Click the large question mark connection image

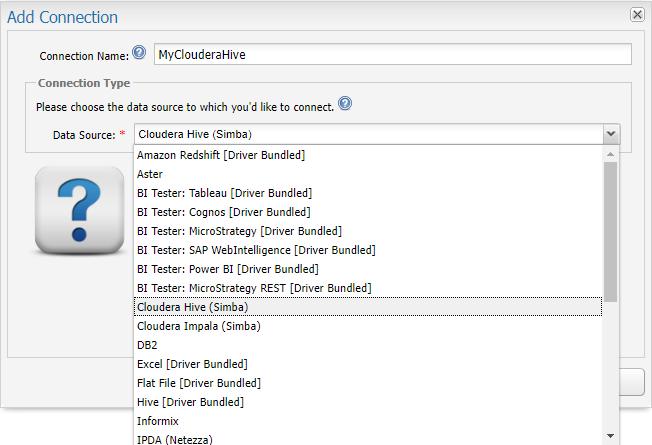[x=79, y=210]
